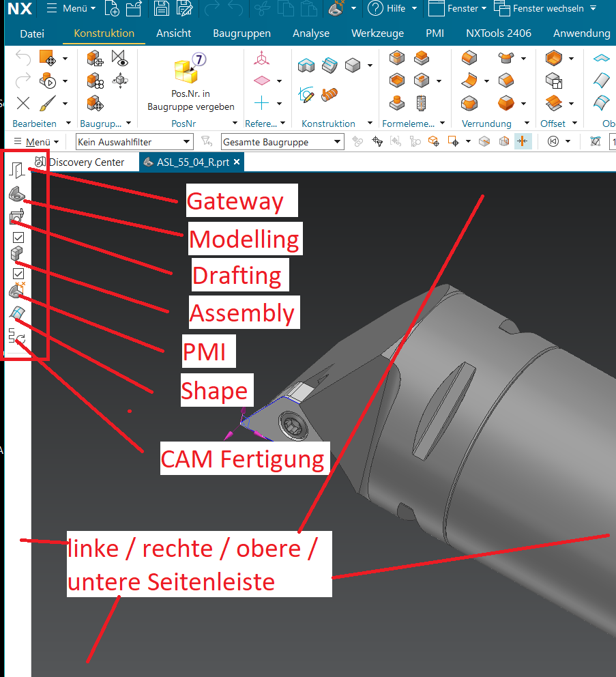The width and height of the screenshot is (616, 677).
Task: Open the Menü button in the title bar
Action: 71,8
